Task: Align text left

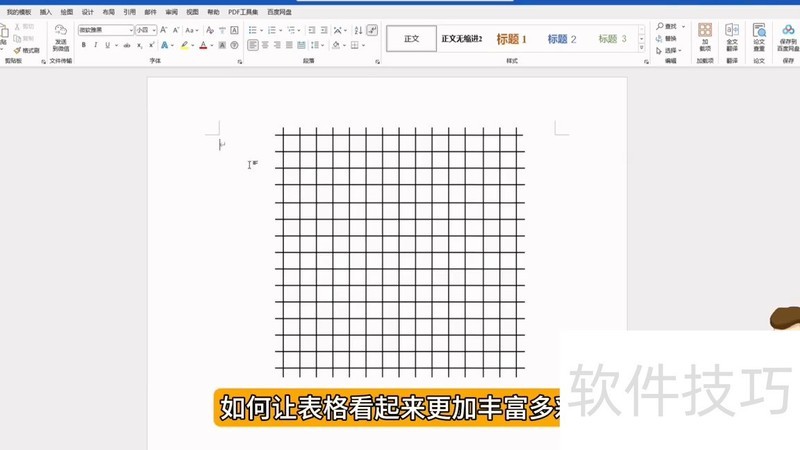Action: click(253, 45)
